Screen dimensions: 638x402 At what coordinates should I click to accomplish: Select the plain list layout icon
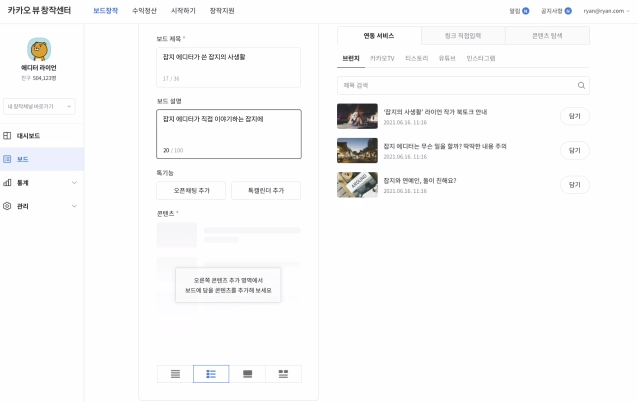coord(175,374)
